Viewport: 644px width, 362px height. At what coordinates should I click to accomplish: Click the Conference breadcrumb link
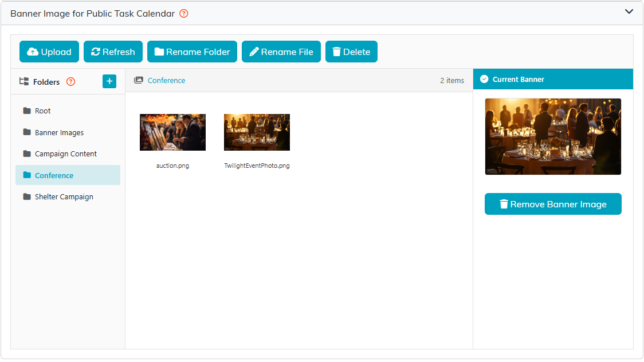pyautogui.click(x=166, y=80)
